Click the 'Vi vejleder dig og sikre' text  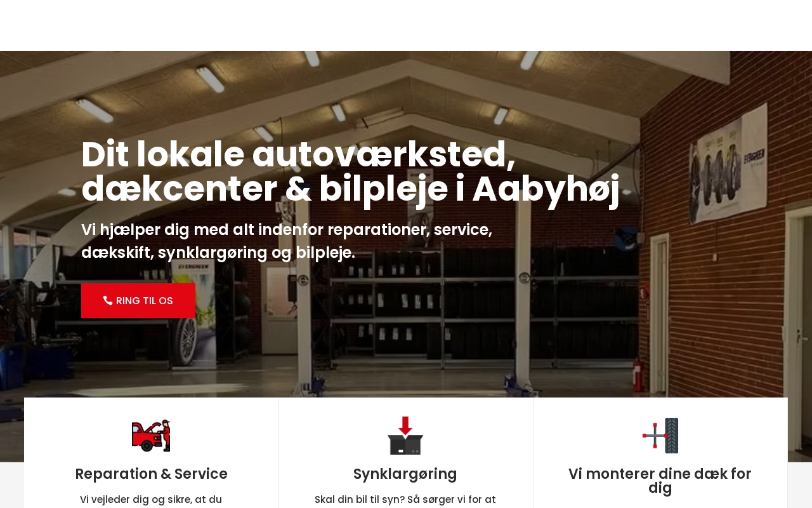[x=151, y=500]
